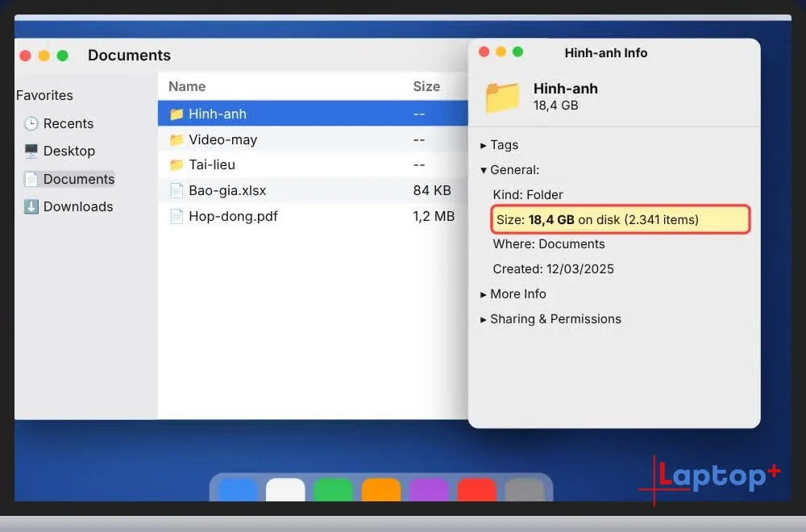Click the large folder icon in the Info window
This screenshot has width=806, height=532.
pyautogui.click(x=502, y=98)
